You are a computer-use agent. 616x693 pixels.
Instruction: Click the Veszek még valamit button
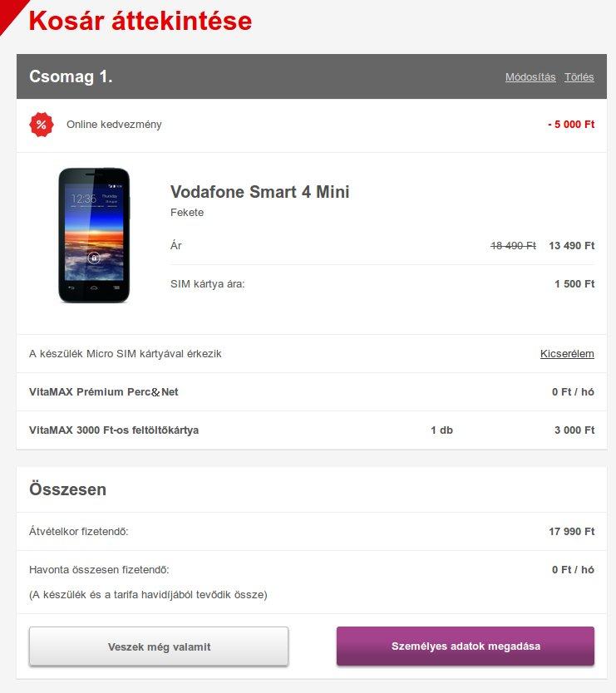click(x=159, y=646)
